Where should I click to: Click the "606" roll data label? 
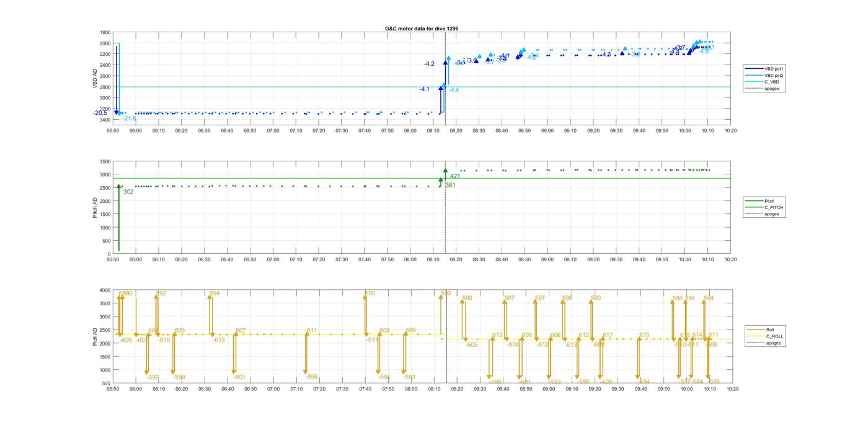556,335
